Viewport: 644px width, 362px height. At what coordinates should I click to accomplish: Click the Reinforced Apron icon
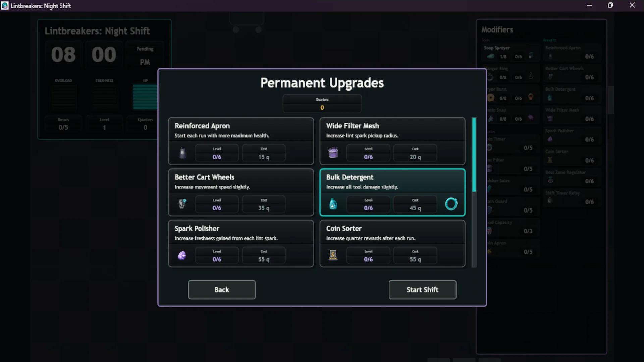182,153
